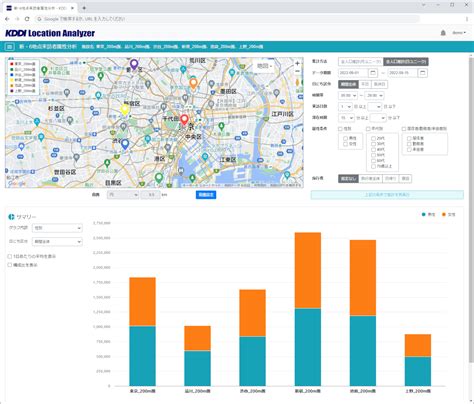The image size is (474, 404).
Task: Zoom out on the map with minus
Action: pos(297,71)
